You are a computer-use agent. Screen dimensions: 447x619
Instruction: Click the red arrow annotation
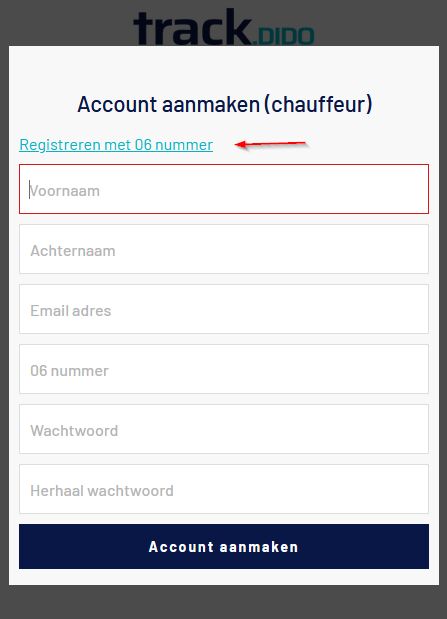[270, 144]
